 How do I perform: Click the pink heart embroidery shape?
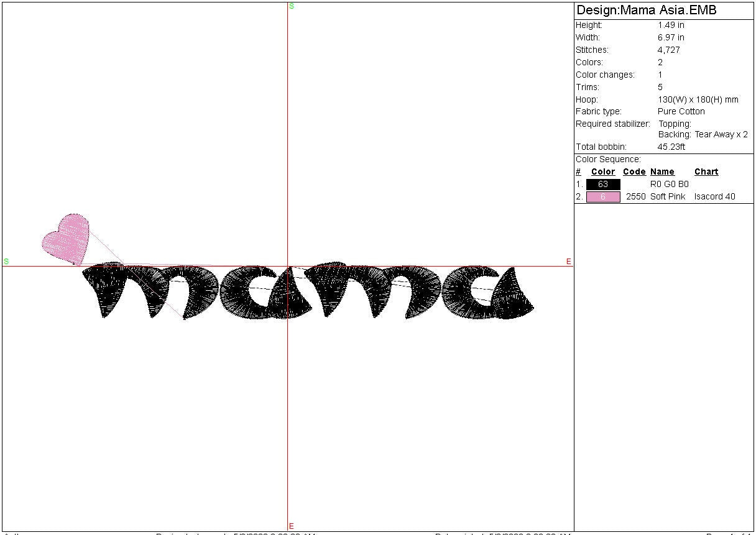pyautogui.click(x=67, y=237)
